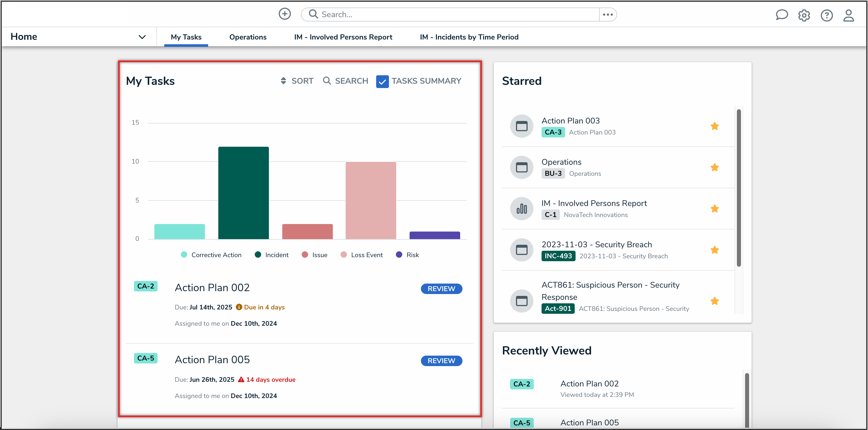868x430 pixels.
Task: Unstar Action Plan 003
Action: 714,126
